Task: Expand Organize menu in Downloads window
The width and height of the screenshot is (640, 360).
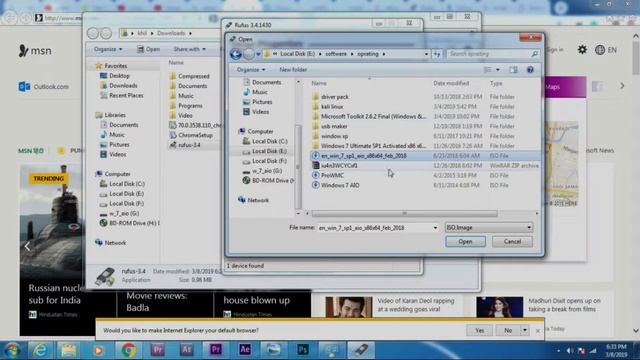Action: pos(108,49)
